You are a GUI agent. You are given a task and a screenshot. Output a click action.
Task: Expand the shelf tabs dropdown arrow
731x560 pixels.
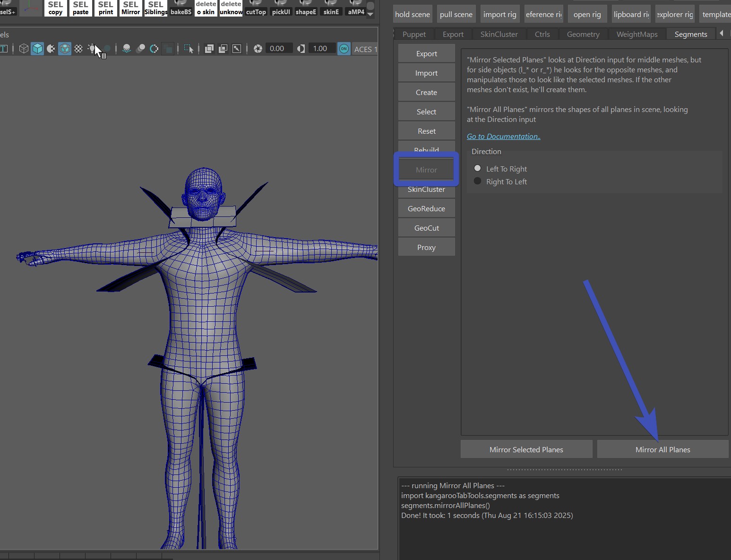pos(370,14)
